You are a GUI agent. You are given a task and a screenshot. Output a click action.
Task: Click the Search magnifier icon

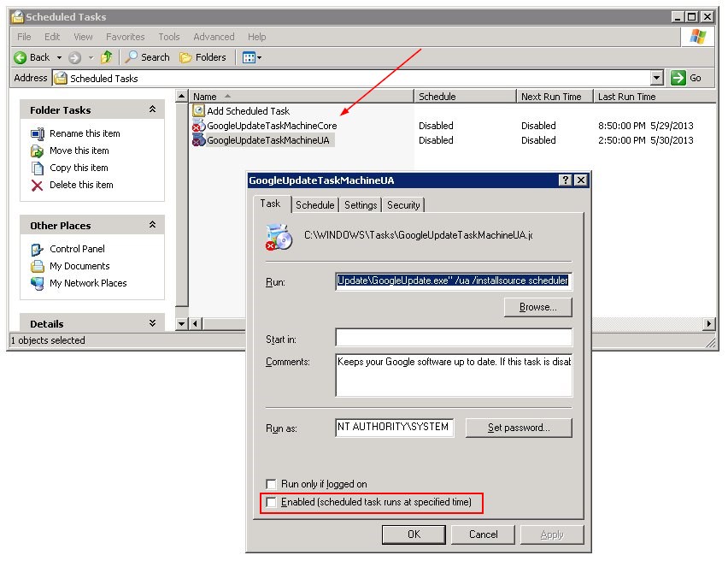coord(132,57)
